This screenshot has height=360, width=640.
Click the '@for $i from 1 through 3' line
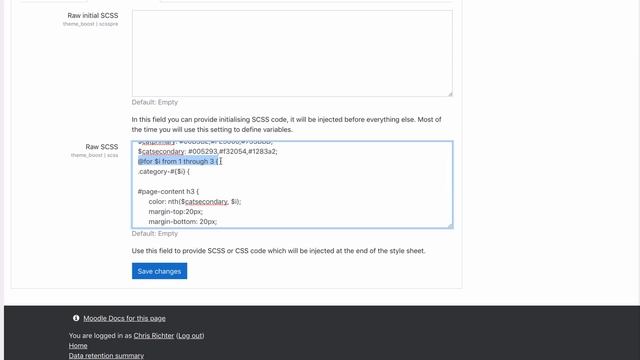(x=179, y=161)
